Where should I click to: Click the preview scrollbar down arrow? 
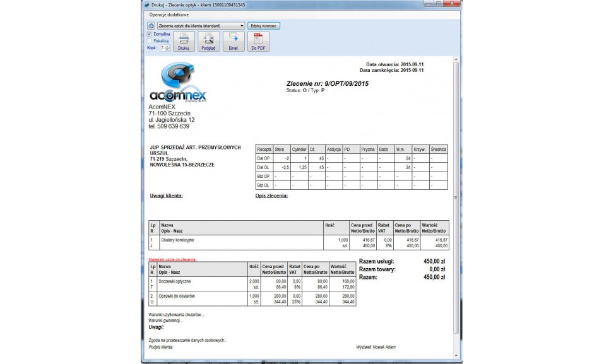click(x=456, y=355)
